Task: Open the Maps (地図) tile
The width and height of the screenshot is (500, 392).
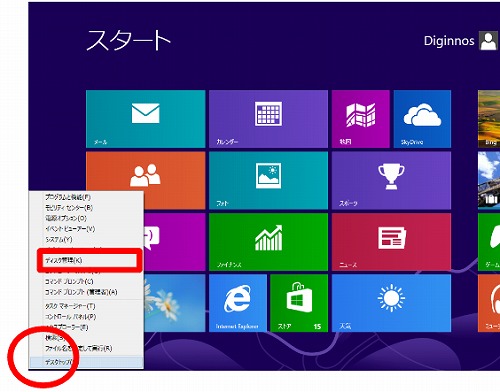Action: click(x=361, y=119)
